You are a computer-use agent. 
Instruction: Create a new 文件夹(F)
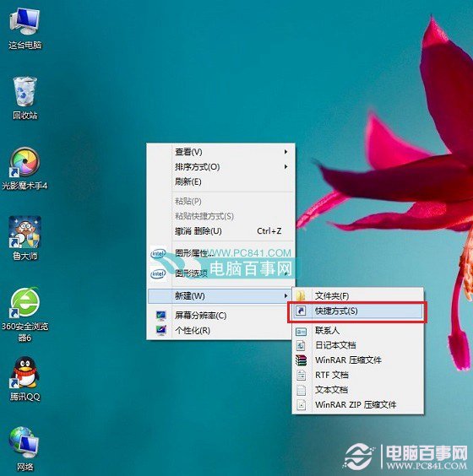point(358,295)
